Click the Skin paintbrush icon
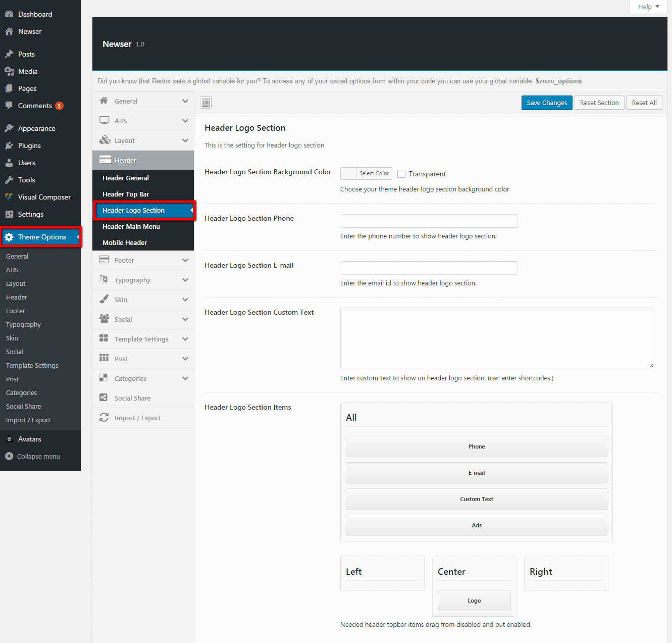The height and width of the screenshot is (643, 672). tap(104, 300)
